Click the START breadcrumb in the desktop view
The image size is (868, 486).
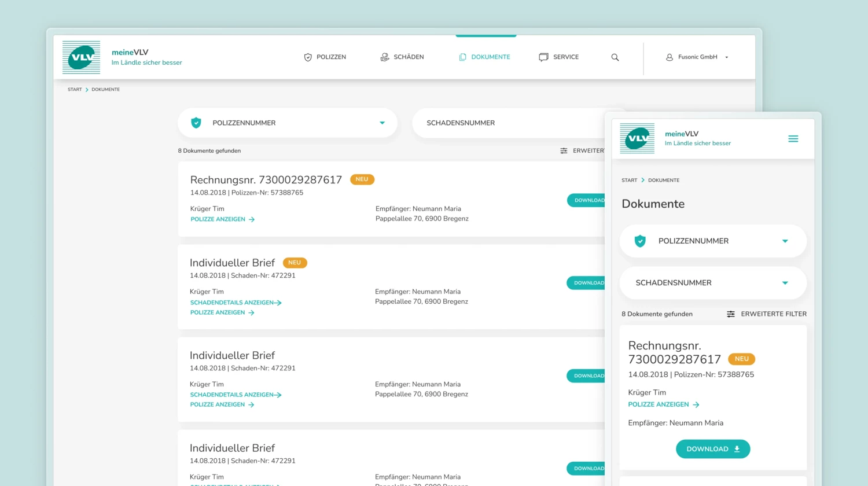tap(75, 90)
